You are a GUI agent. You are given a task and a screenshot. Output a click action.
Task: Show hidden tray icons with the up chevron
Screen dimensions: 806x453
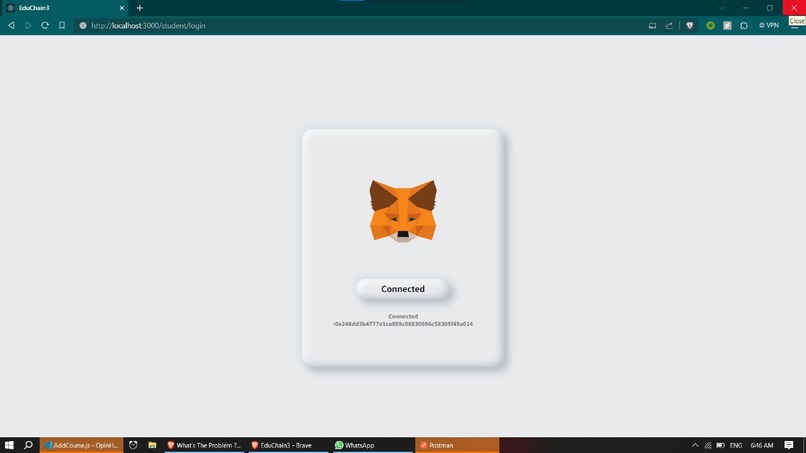(x=695, y=445)
